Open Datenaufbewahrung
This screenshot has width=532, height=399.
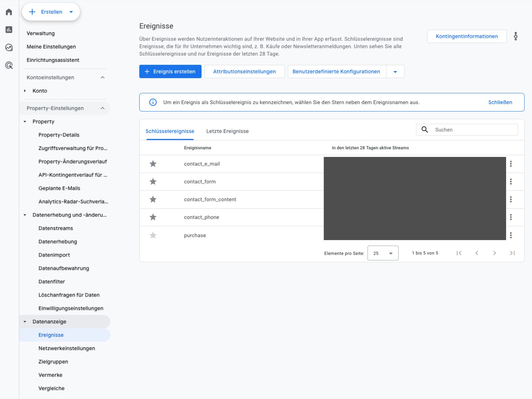point(64,268)
